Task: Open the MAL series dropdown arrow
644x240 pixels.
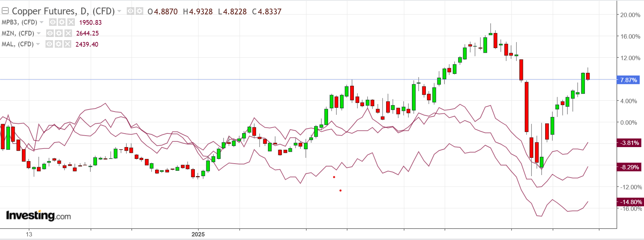Action: [38, 44]
